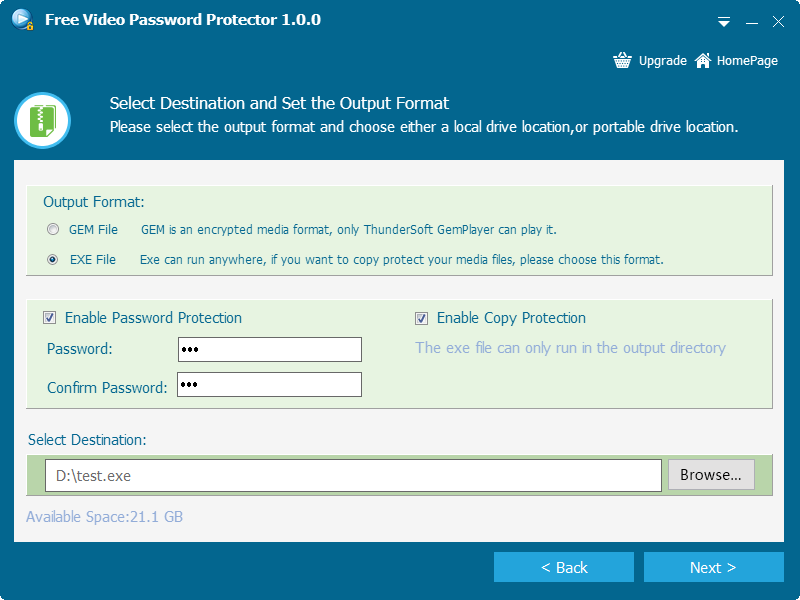
Task: Click the app logo icon in title bar
Action: 21,20
